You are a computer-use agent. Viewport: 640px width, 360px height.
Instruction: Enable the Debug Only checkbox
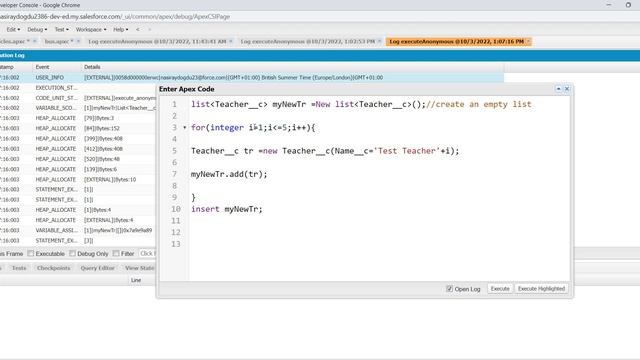click(x=72, y=253)
